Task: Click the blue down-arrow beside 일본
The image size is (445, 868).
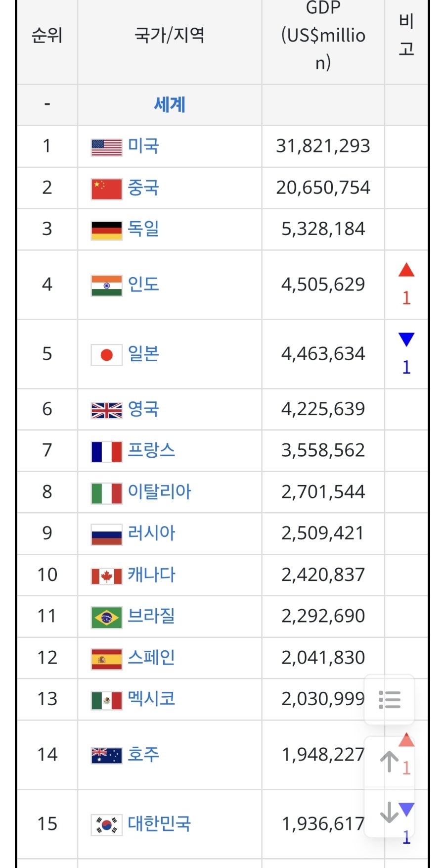Action: [406, 339]
